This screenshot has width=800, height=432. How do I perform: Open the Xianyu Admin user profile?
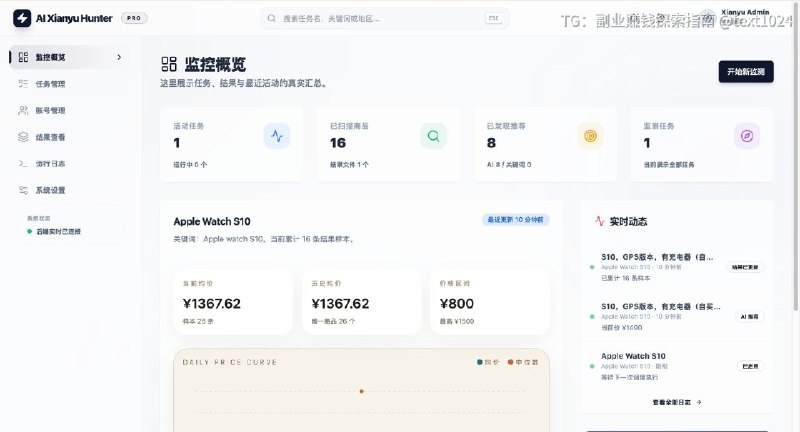pos(737,17)
